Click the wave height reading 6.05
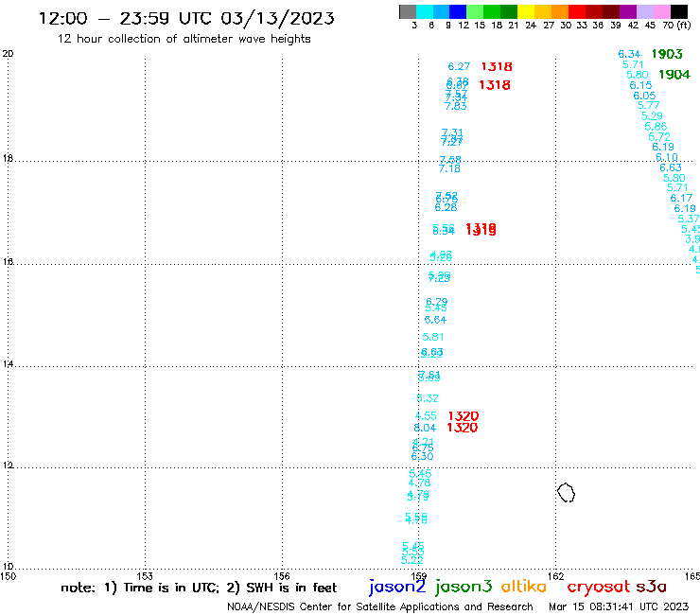The height and width of the screenshot is (615, 700). pos(644,96)
